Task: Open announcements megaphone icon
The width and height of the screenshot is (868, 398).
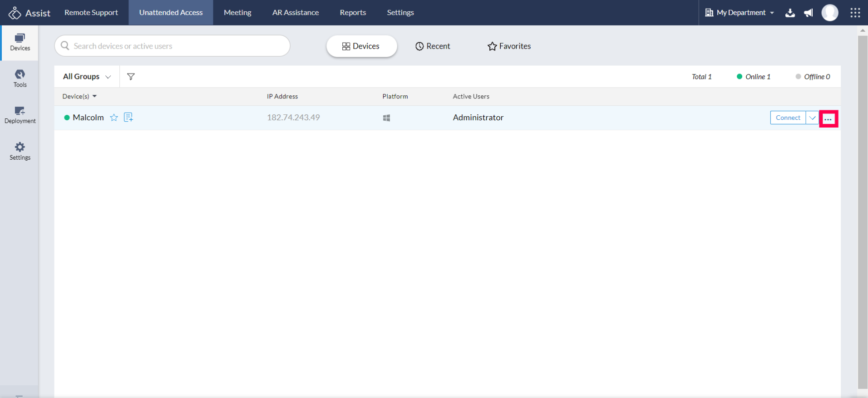Action: click(x=809, y=13)
